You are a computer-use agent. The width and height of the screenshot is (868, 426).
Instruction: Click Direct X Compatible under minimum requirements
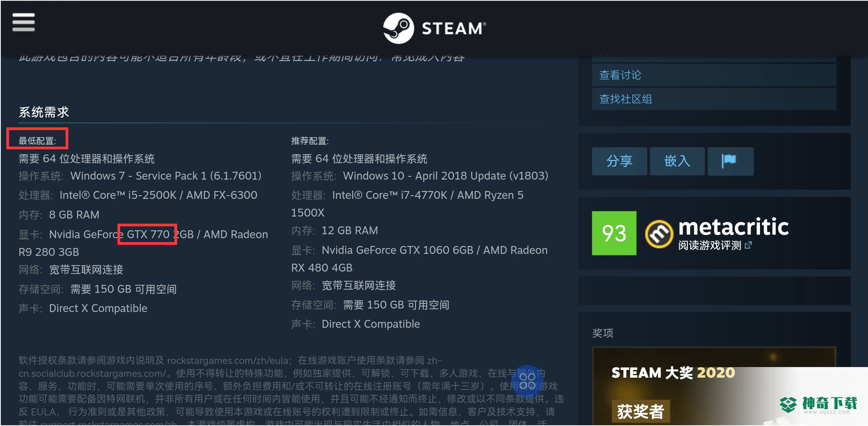[x=98, y=308]
